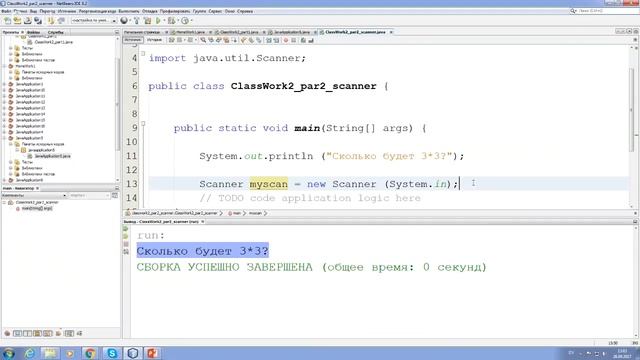
Task: Toggle the code fold marker at import line
Action: click(143, 53)
